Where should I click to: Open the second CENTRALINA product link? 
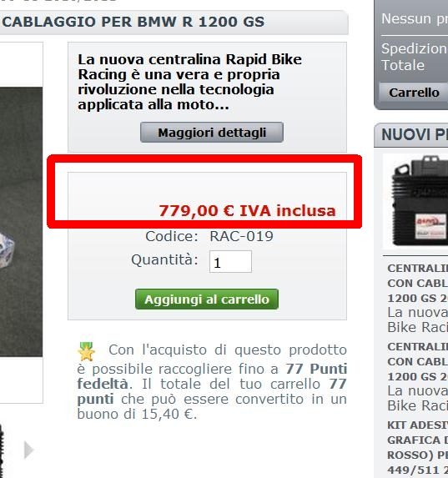click(x=417, y=361)
